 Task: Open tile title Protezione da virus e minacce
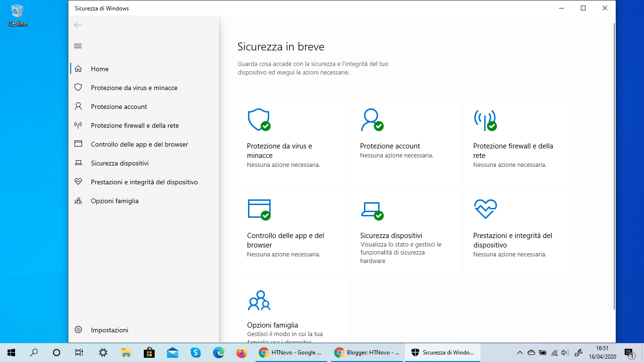[x=280, y=151]
